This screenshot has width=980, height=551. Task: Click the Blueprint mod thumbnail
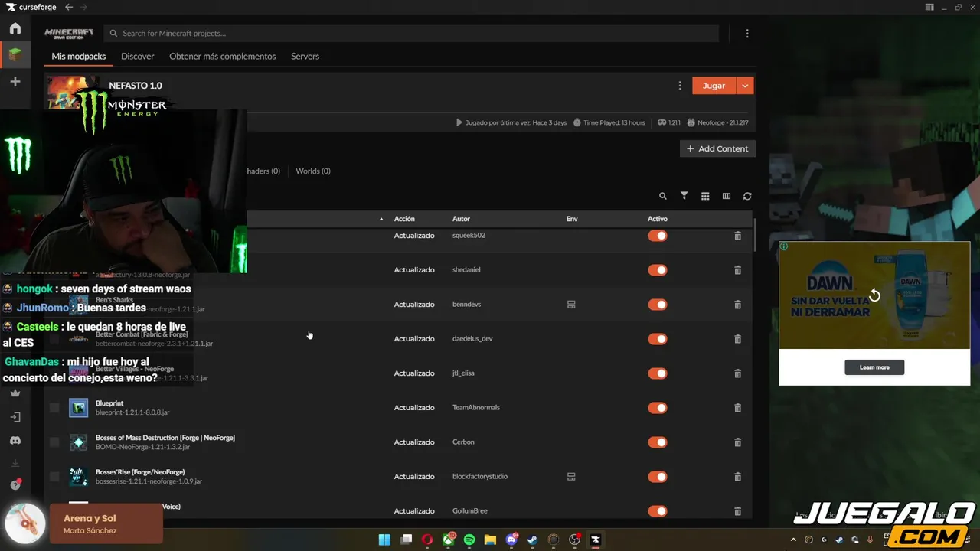[78, 408]
